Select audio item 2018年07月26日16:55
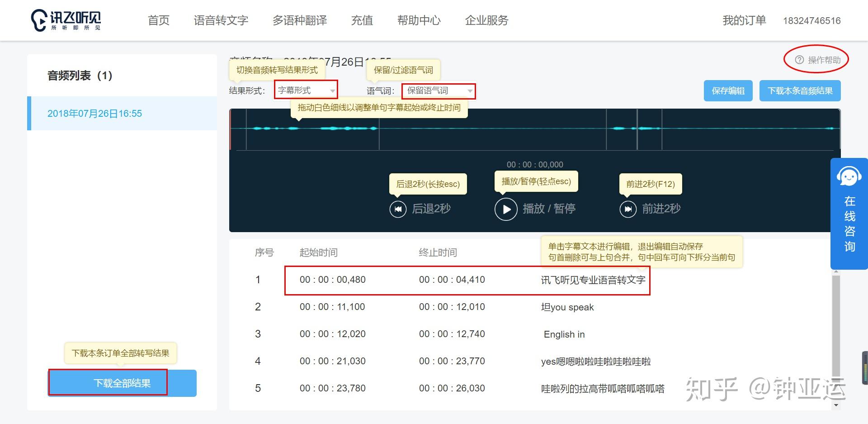 122,114
